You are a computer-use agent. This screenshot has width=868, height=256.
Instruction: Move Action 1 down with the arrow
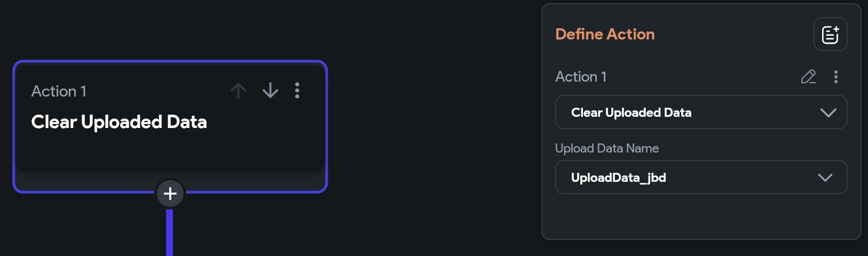point(270,91)
